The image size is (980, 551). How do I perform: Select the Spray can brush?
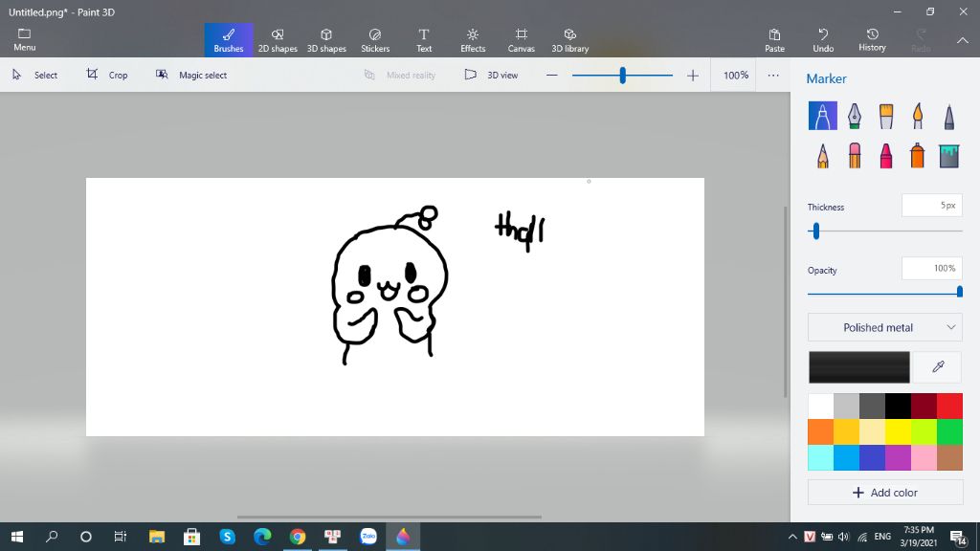pos(918,156)
